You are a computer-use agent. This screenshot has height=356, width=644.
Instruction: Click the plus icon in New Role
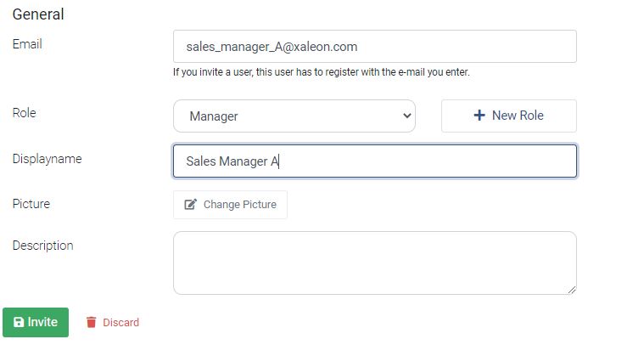[479, 115]
